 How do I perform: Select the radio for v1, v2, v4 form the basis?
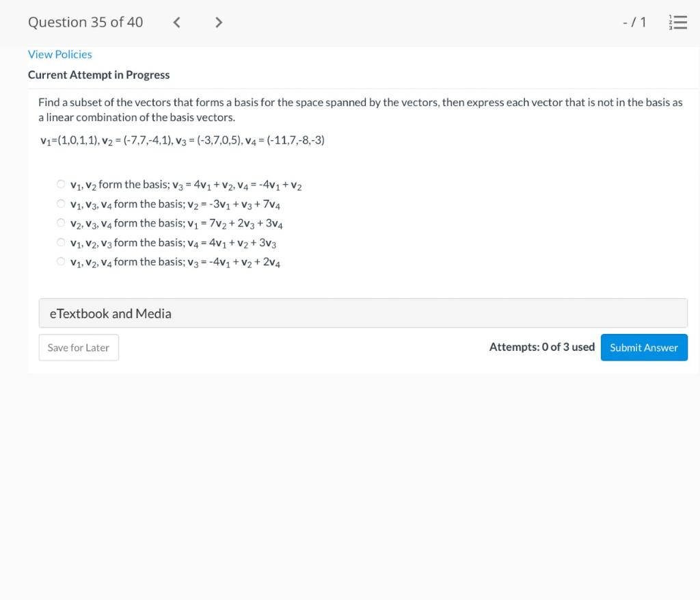point(60,261)
